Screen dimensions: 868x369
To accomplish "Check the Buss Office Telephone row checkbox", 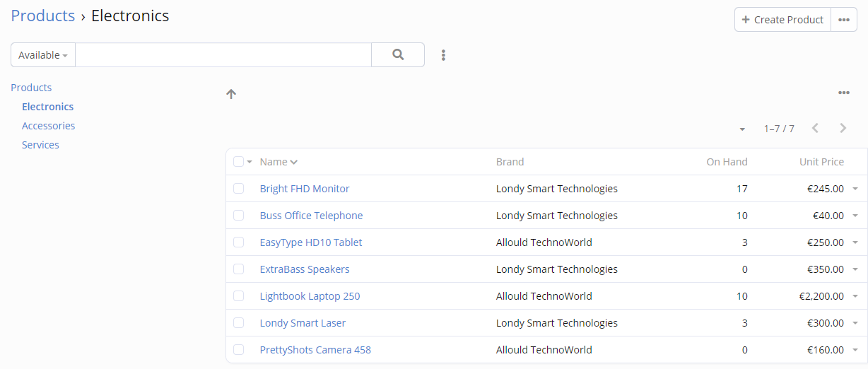I will tap(238, 215).
